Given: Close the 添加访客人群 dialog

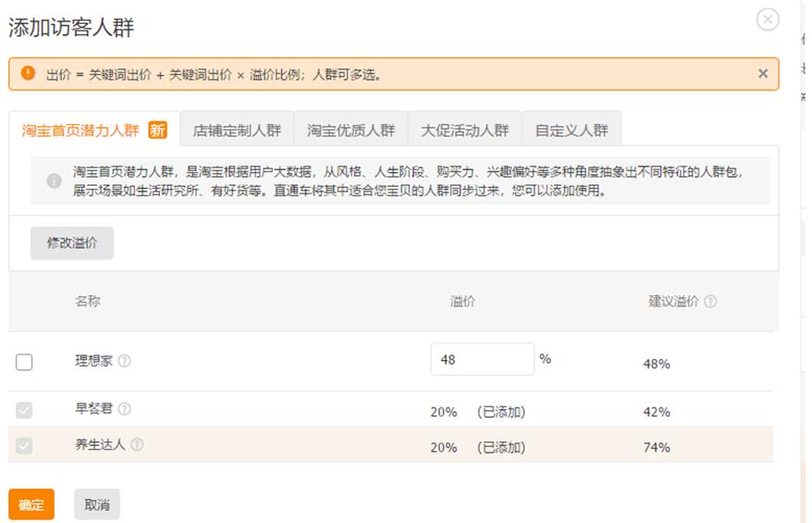Looking at the screenshot, I should click(x=768, y=19).
